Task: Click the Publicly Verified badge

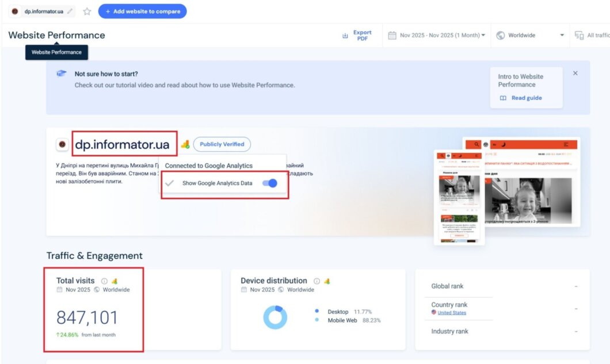Action: (x=222, y=144)
